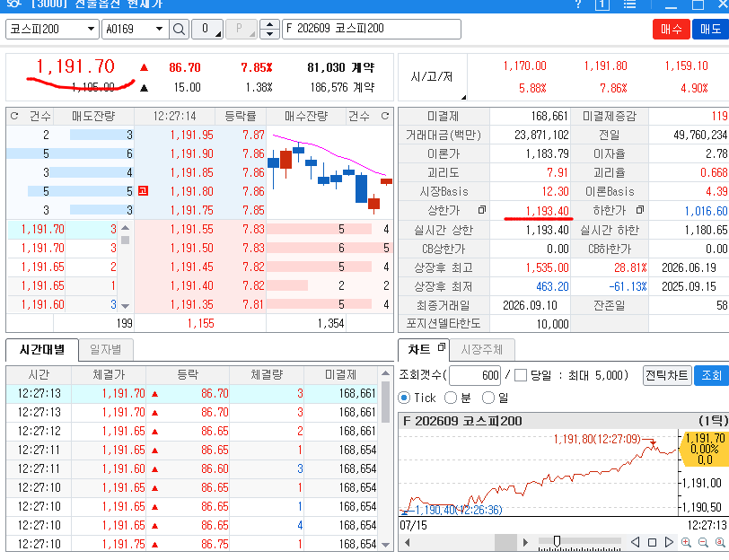Viewport: 729px width, 560px height.
Task: Step the chart forward with the right triangle
Action: point(669,542)
